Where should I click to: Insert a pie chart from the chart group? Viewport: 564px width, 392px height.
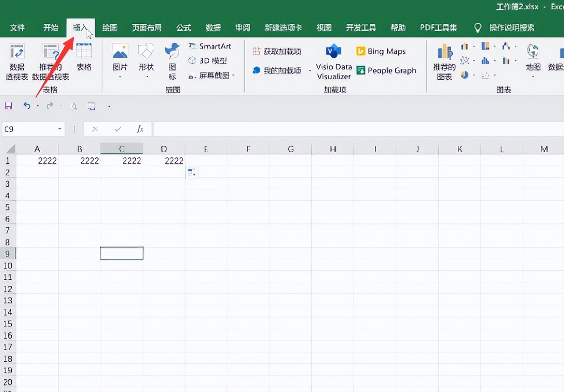pos(465,74)
